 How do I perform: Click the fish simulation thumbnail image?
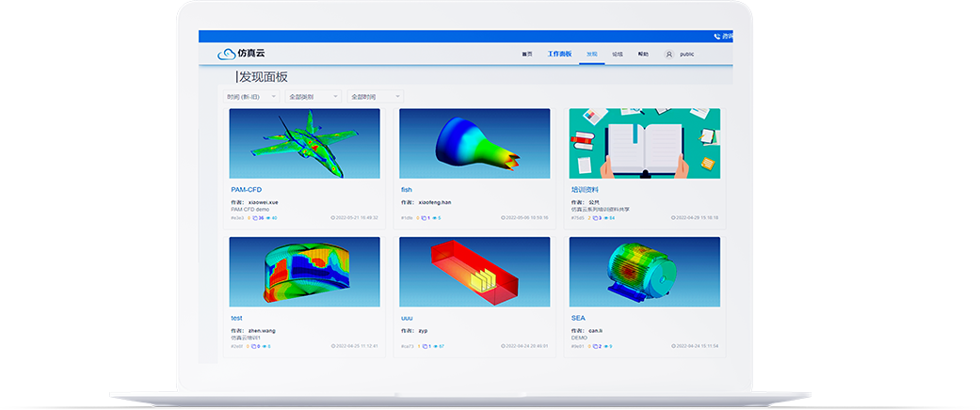(x=474, y=143)
